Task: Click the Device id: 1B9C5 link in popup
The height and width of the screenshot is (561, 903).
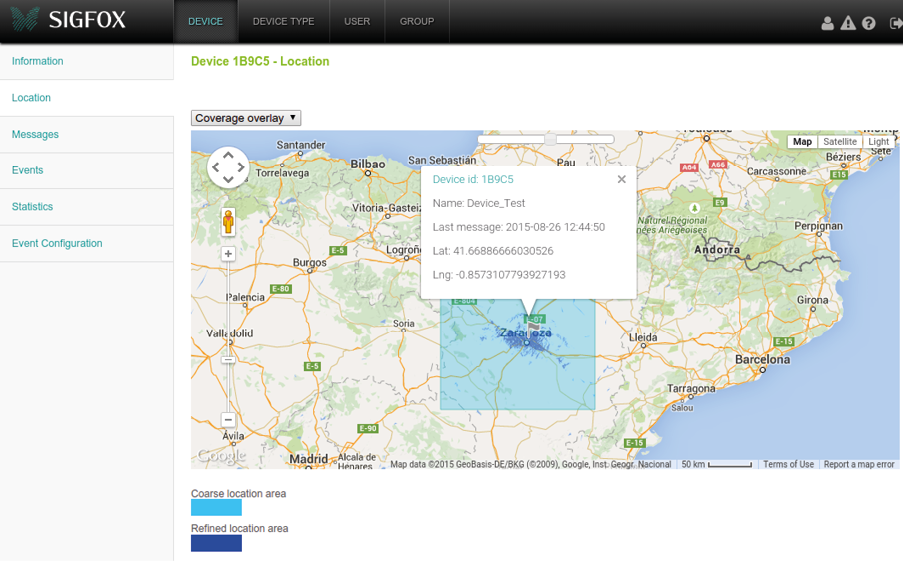Action: [473, 179]
